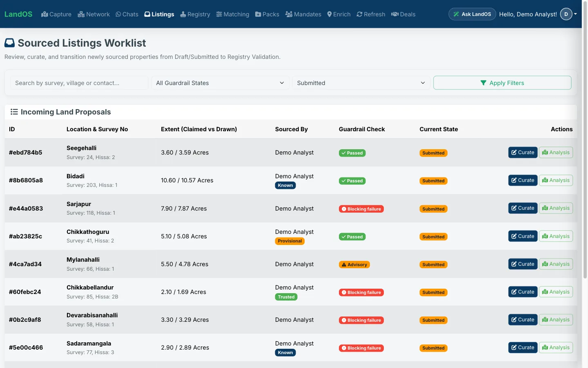Open the Refresh nav item
This screenshot has height=368, width=588.
371,14
